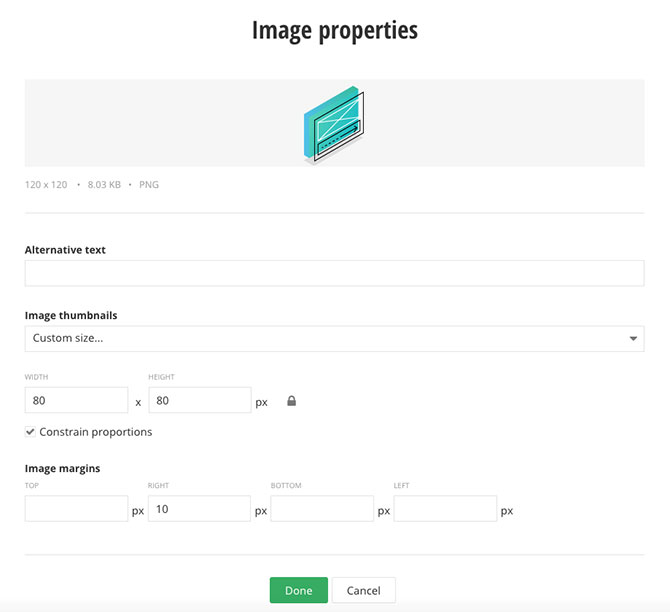Focus the Width field showing 80
Viewport: 670px width, 612px height.
pos(76,401)
